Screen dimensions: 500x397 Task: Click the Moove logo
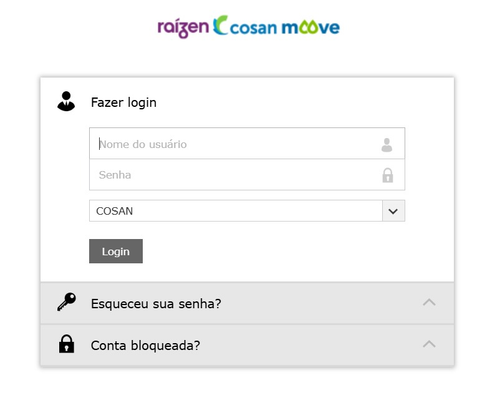pyautogui.click(x=311, y=27)
